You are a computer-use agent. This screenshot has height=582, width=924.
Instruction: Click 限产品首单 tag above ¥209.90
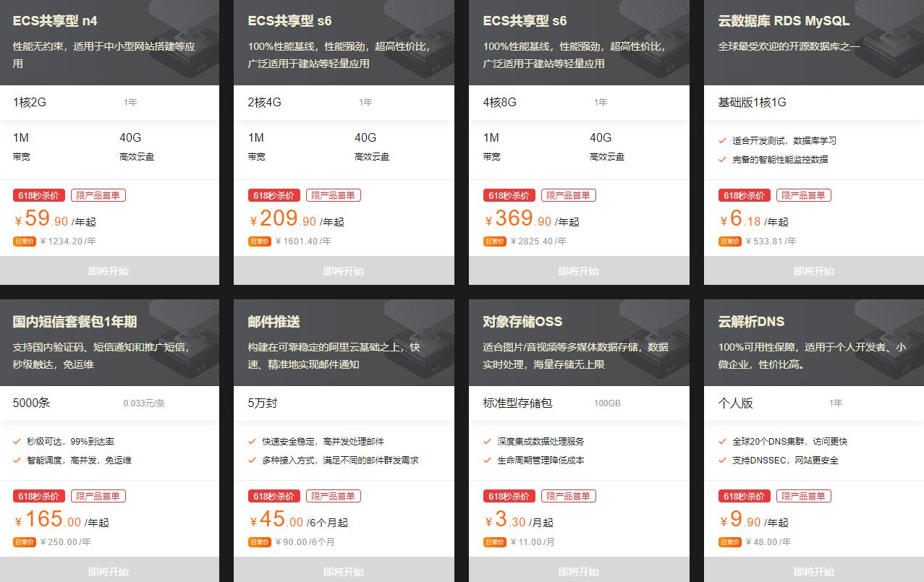334,195
